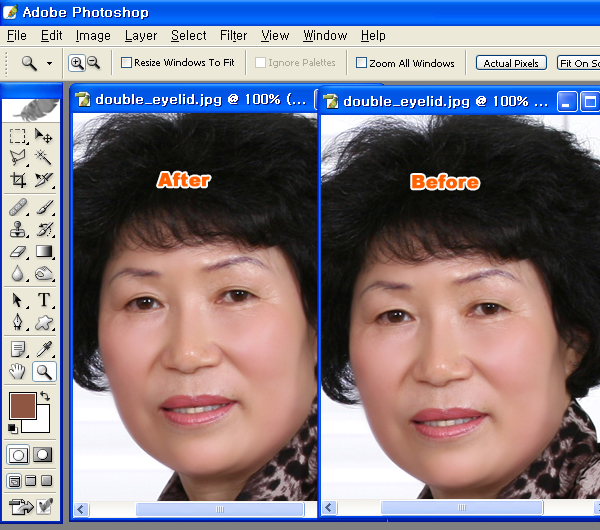Swap foreground and background colors
600x530 pixels.
click(x=45, y=396)
